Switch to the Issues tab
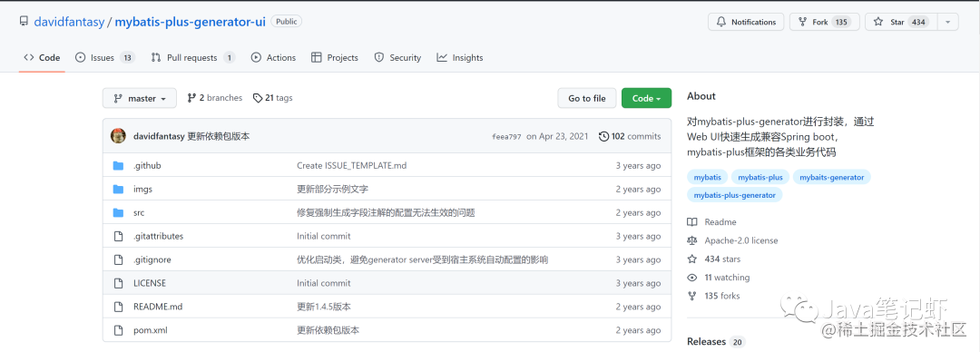Screen dimensions: 980x352 point(105,57)
